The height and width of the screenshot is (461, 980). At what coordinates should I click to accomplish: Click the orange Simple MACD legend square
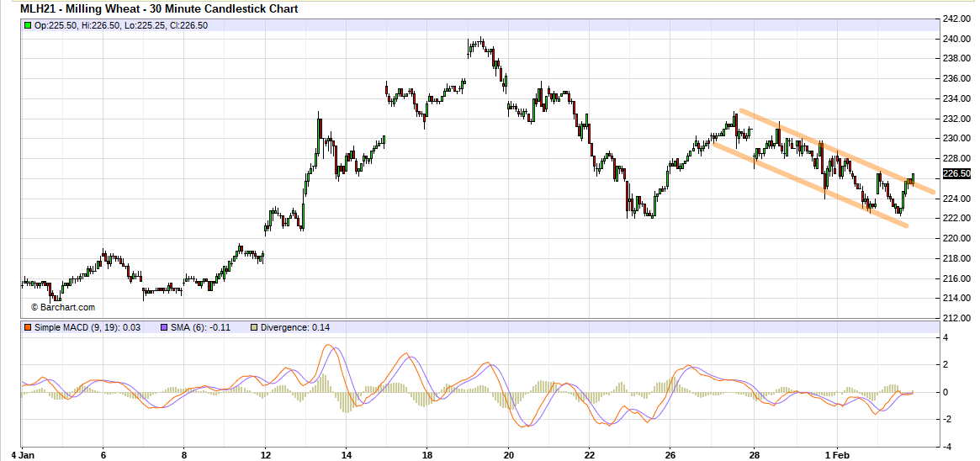[28, 327]
